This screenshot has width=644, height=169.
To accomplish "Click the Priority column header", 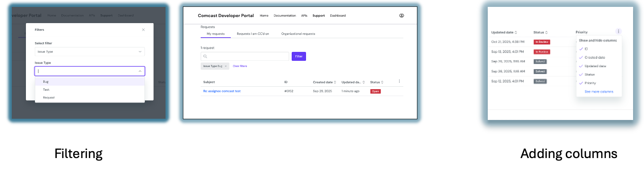I will pos(582,32).
